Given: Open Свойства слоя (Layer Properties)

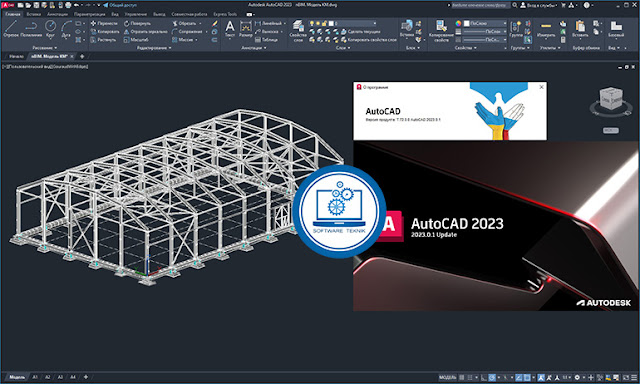Looking at the screenshot, I should (298, 30).
